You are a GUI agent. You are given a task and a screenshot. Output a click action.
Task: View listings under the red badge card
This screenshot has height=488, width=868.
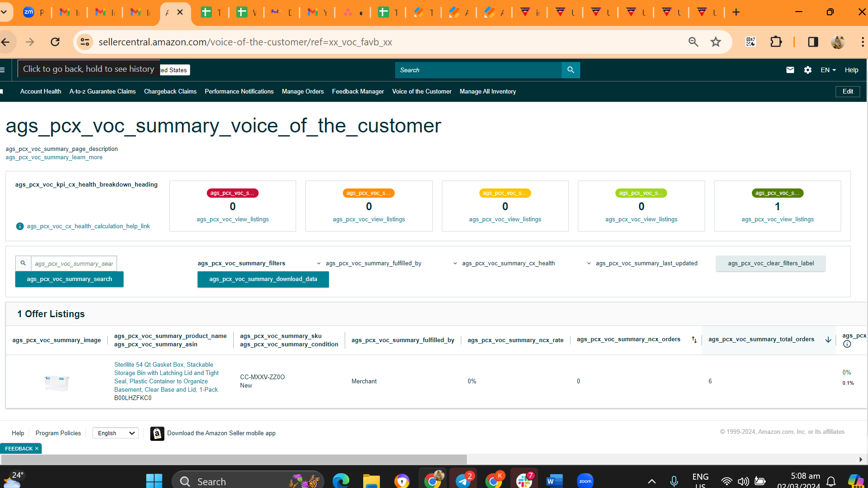[x=233, y=219]
